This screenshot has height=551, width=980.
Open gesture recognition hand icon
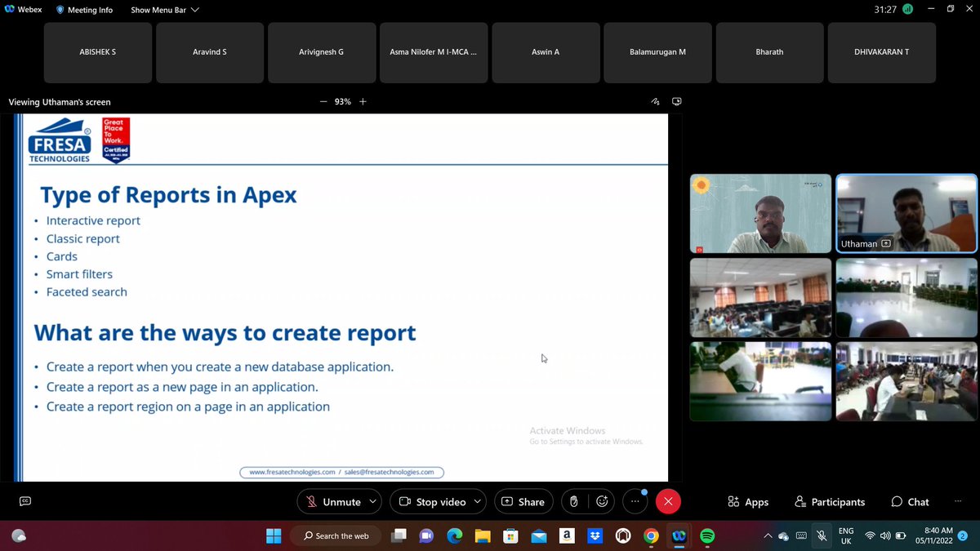coord(574,502)
